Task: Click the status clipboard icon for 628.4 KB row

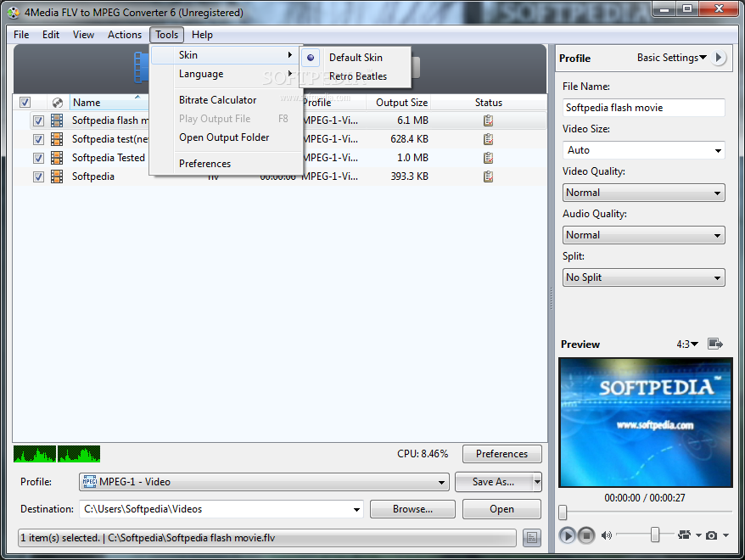Action: coord(488,139)
